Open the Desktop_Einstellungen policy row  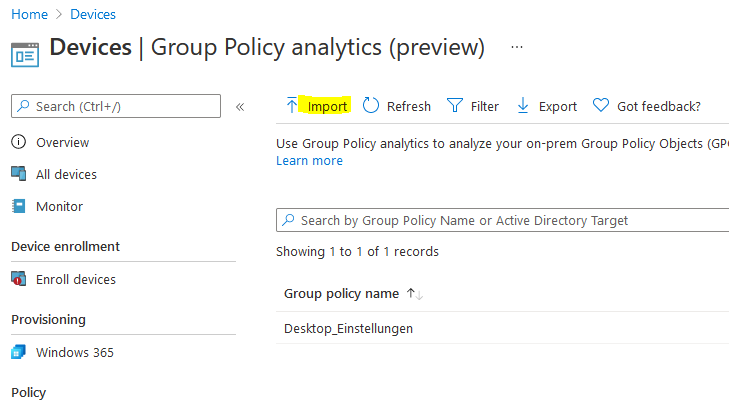(348, 328)
